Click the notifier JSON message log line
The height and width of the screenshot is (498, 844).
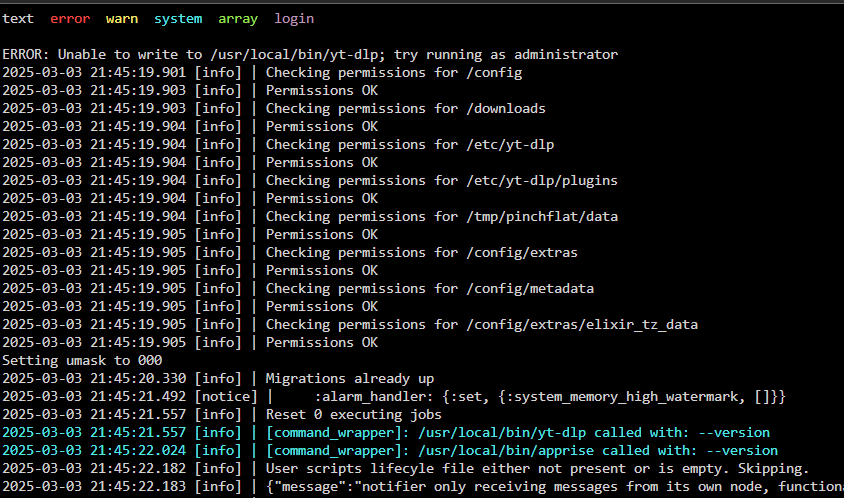(423, 487)
